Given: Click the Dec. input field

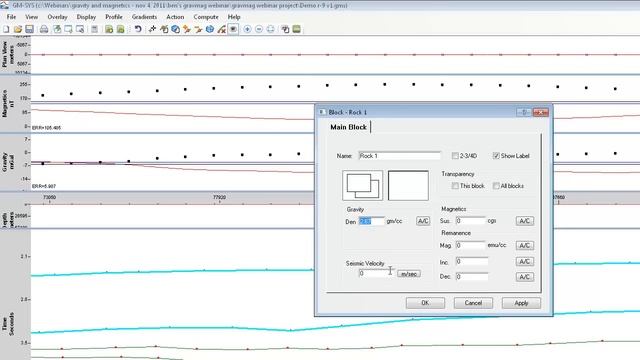Looking at the screenshot, I should (x=472, y=277).
